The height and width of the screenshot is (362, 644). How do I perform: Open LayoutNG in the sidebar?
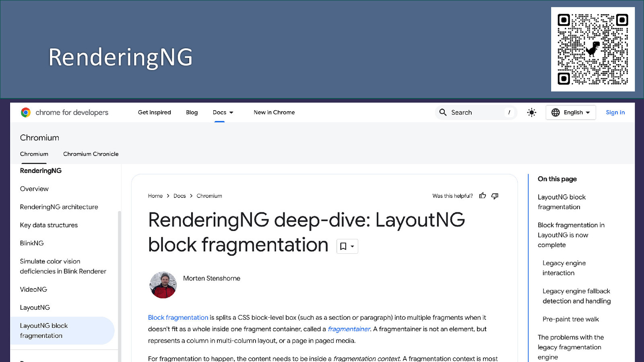click(35, 307)
